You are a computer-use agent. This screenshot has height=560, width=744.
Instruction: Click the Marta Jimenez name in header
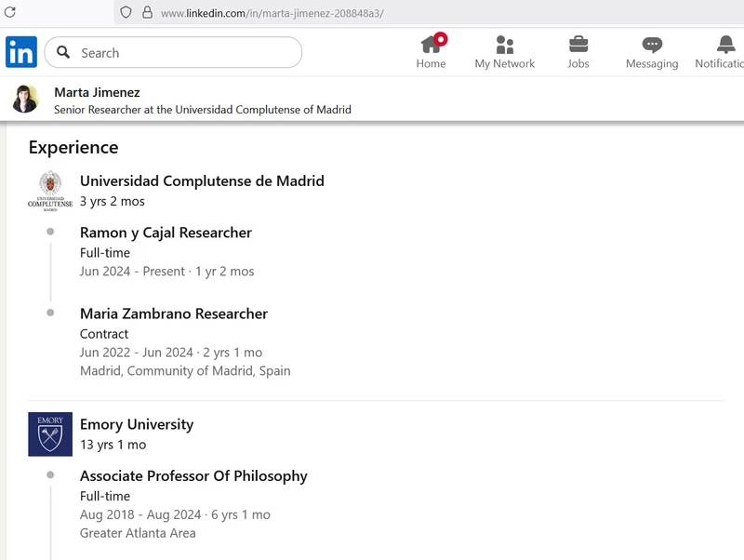pyautogui.click(x=97, y=92)
